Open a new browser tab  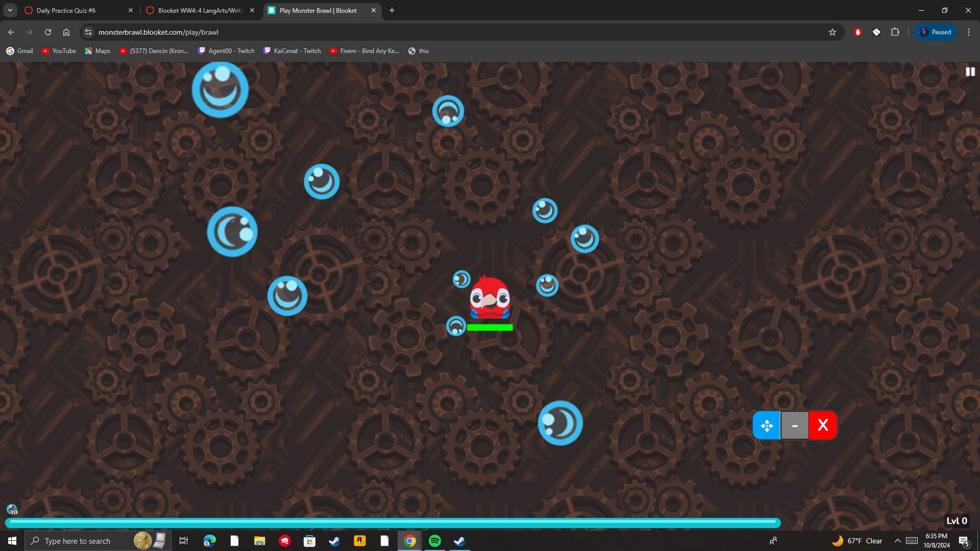[392, 10]
